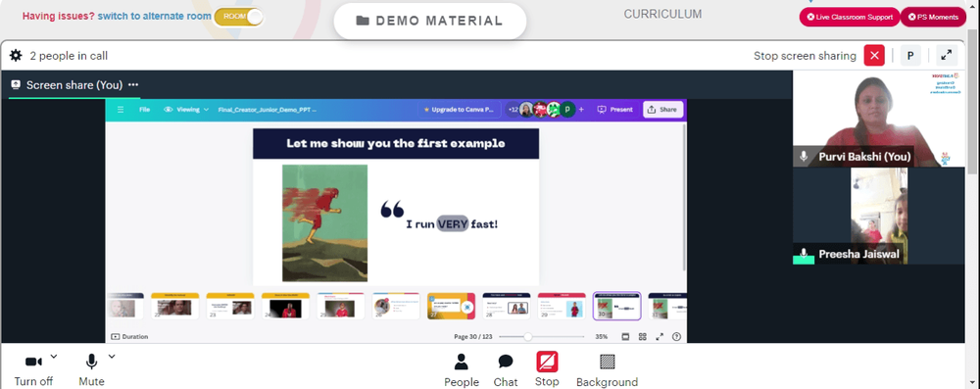The height and width of the screenshot is (389, 980).
Task: Toggle Canva thumbnail strip view icon
Action: click(x=625, y=336)
